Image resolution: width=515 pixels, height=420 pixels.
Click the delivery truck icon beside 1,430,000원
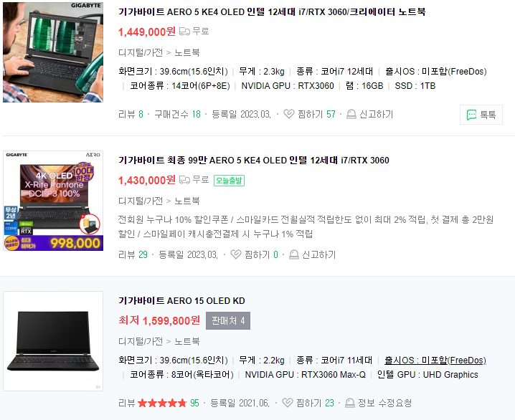184,180
